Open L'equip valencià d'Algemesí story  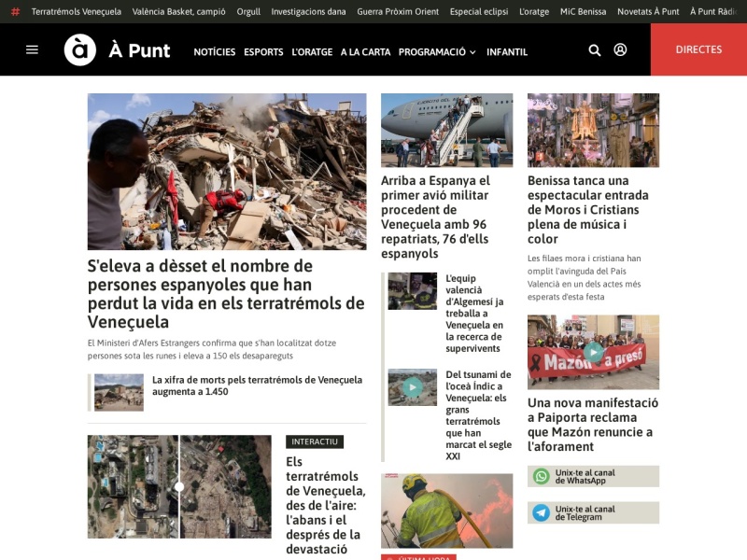(474, 313)
